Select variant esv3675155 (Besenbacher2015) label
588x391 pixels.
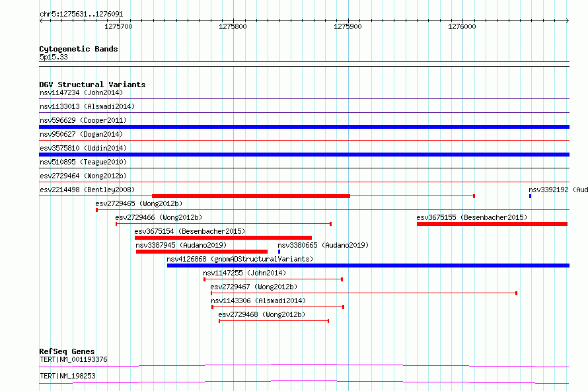(x=472, y=217)
